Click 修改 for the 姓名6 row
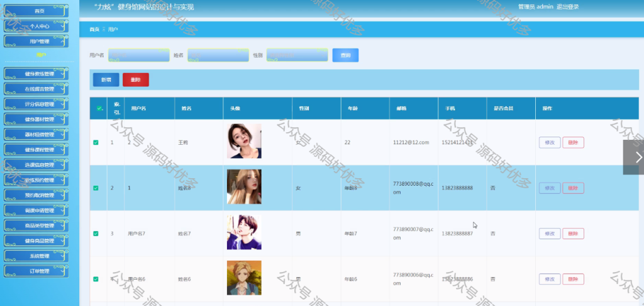Image resolution: width=644 pixels, height=306 pixels. (550, 279)
